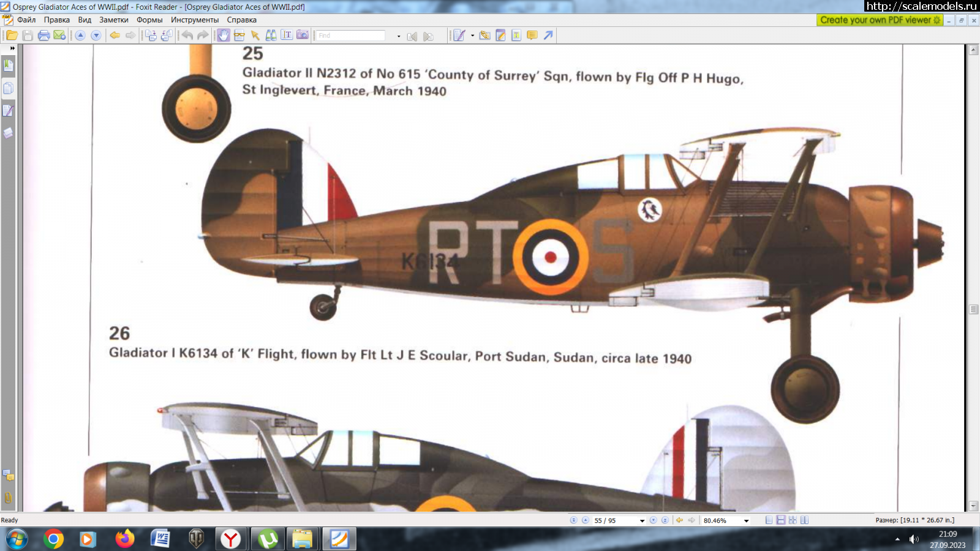
Task: Click the vertical scrollbar thumb
Action: 974,309
